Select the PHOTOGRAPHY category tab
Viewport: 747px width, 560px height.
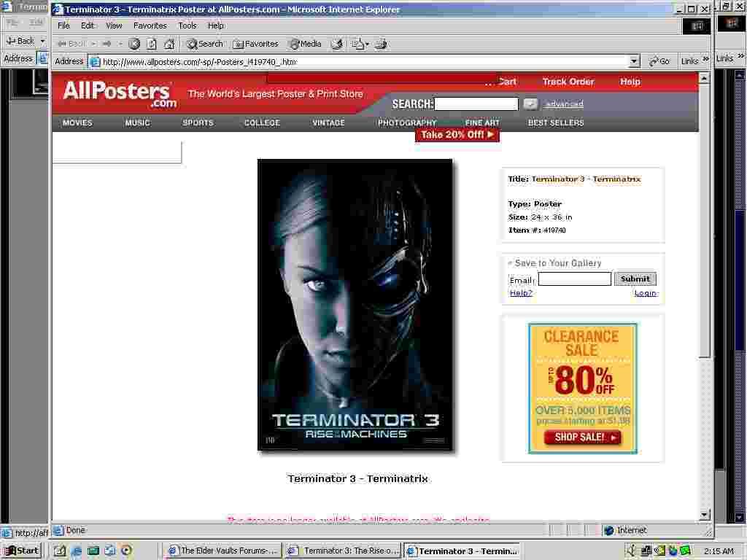coord(407,122)
